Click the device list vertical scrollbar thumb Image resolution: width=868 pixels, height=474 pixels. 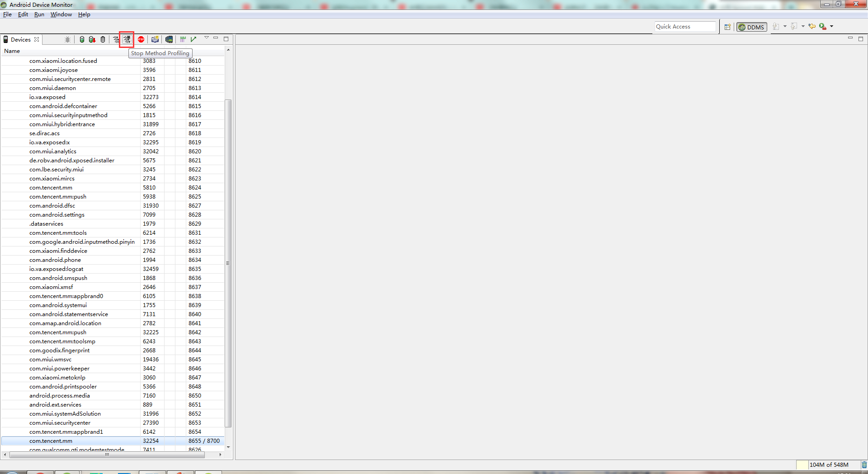click(228, 263)
